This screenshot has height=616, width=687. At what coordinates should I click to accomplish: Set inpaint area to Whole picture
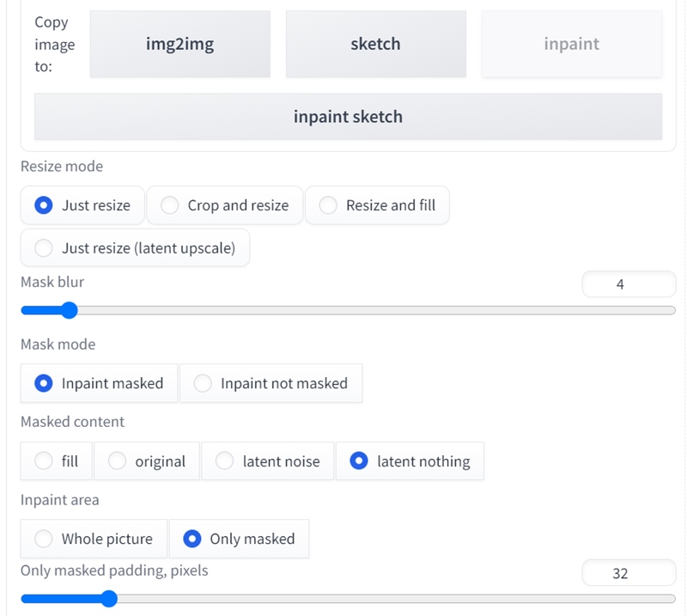click(x=94, y=539)
